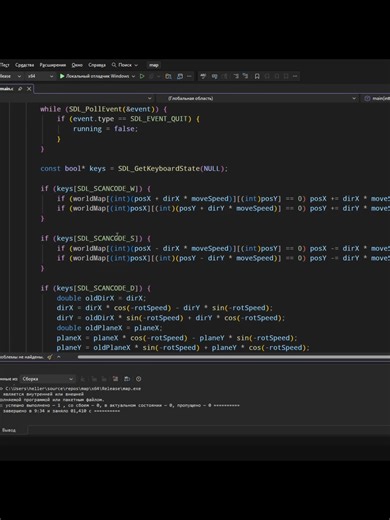
Task: Click the SDL_GetKeyboardState(NULL) code line
Action: pyautogui.click(x=134, y=169)
